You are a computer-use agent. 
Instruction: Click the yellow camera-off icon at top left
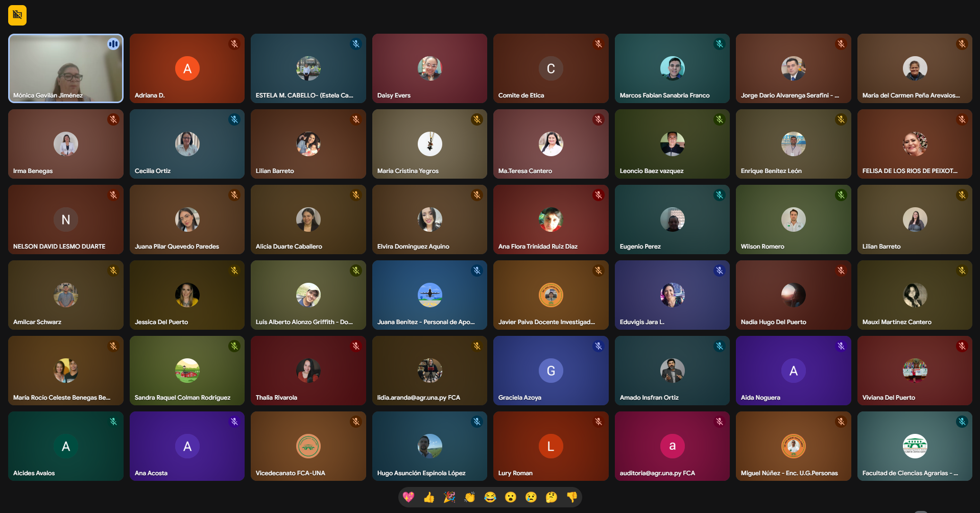[17, 15]
